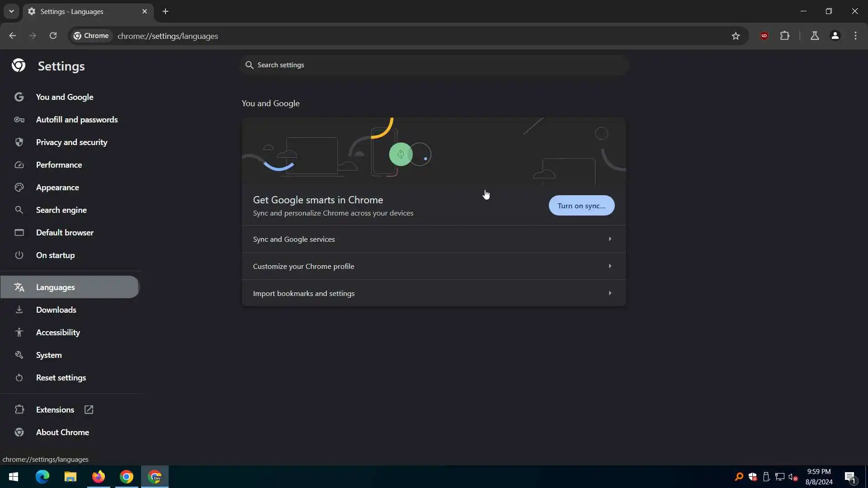Open Privacy and security settings section

[71, 142]
